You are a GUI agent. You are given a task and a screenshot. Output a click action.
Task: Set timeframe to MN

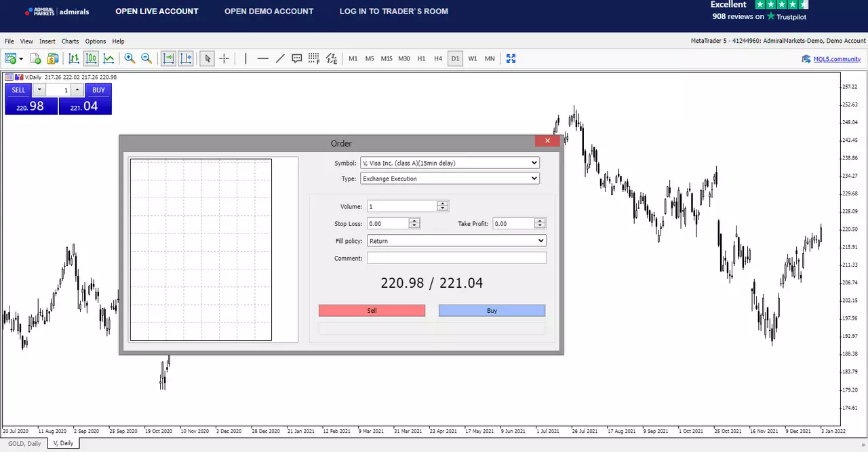490,58
